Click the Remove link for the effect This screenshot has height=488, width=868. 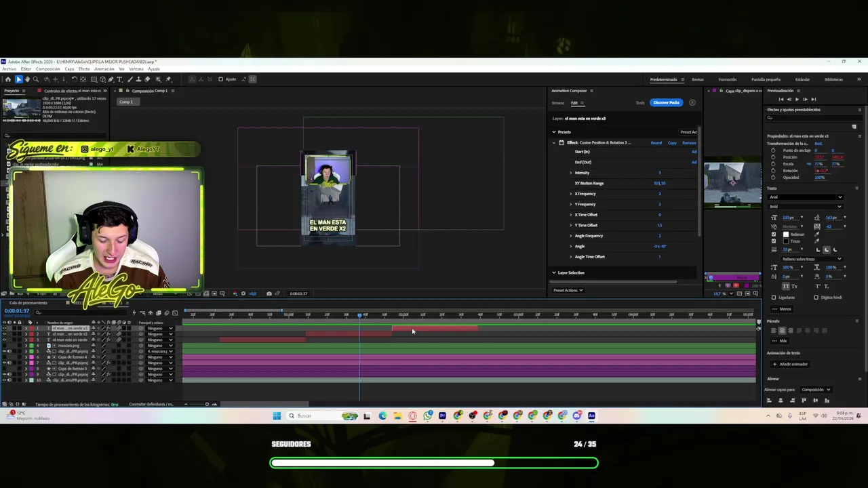click(689, 143)
